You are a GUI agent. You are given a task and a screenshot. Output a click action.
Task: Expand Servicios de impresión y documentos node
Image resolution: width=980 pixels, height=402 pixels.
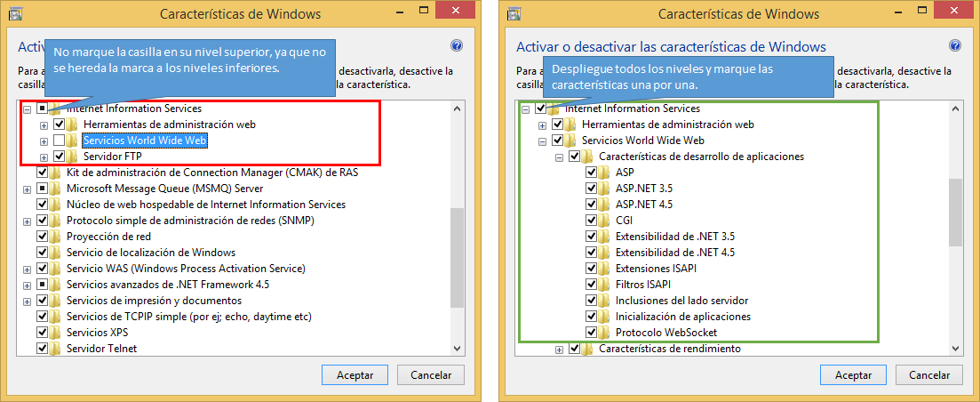click(x=27, y=301)
